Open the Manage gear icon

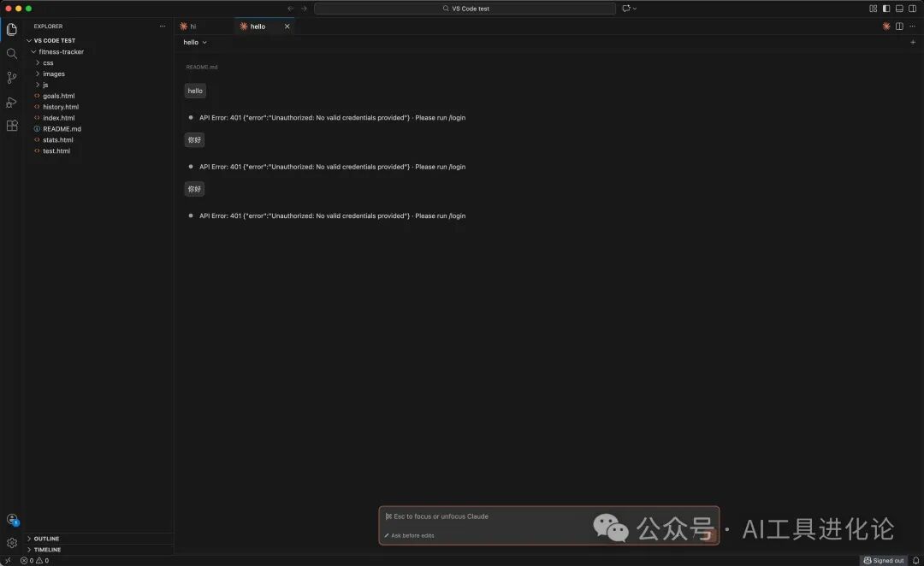point(12,543)
